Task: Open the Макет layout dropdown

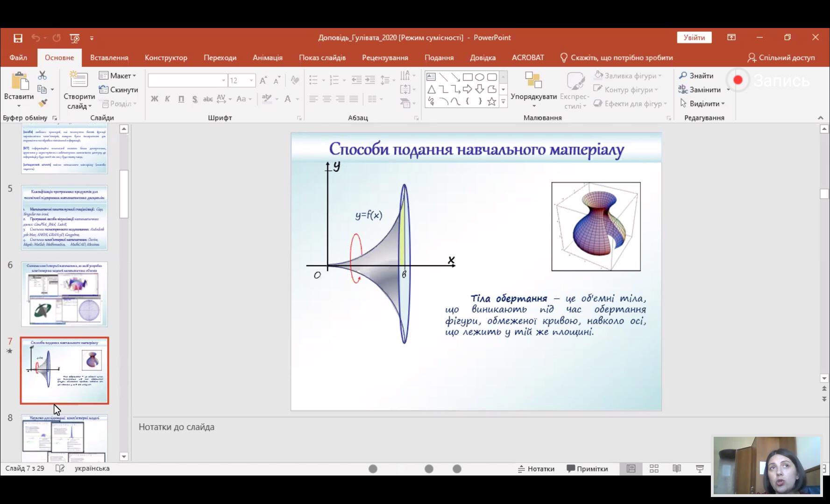Action: click(x=118, y=76)
